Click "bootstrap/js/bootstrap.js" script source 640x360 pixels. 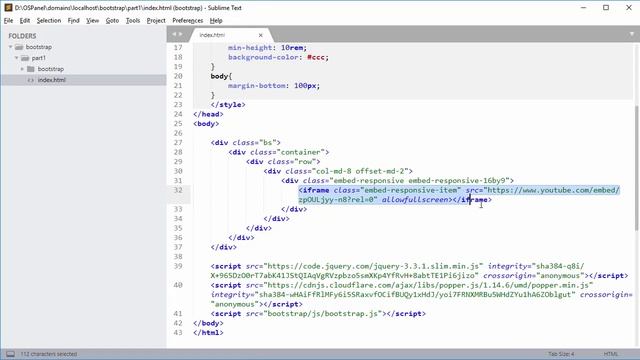322,313
